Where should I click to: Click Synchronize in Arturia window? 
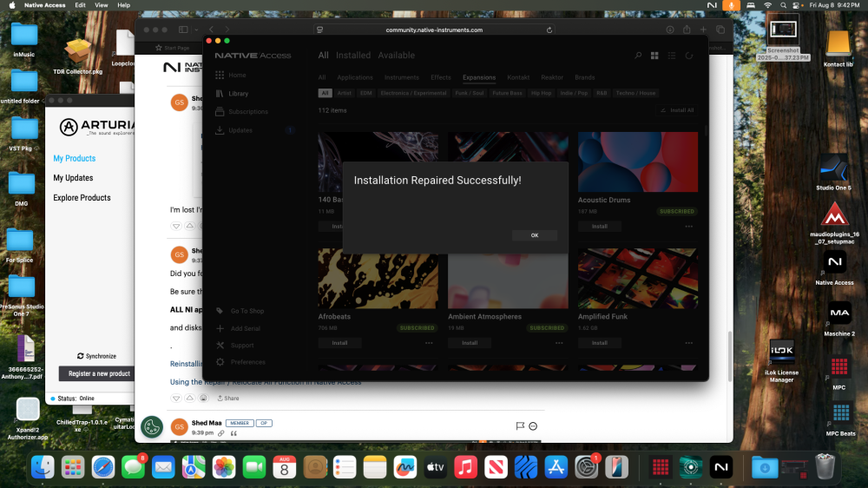click(97, 356)
